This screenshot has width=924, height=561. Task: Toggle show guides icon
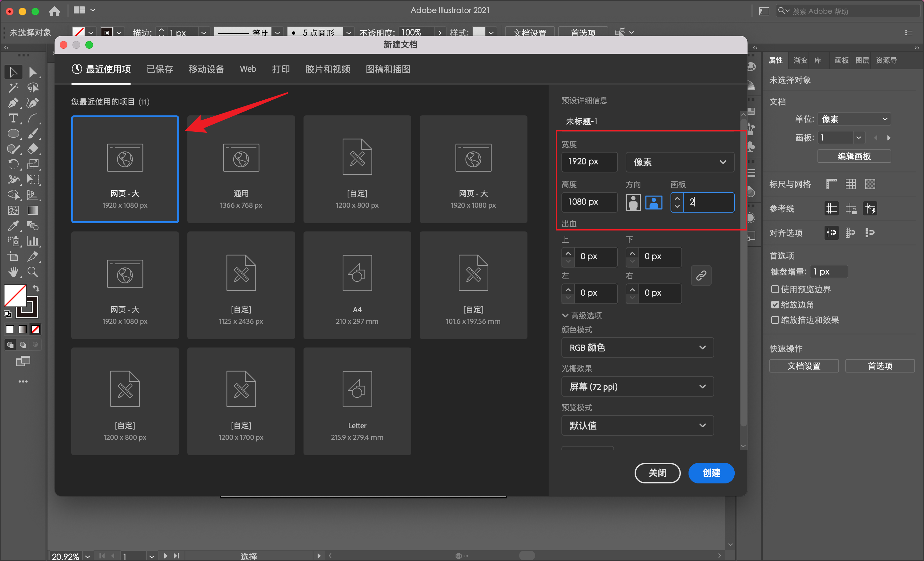(831, 208)
